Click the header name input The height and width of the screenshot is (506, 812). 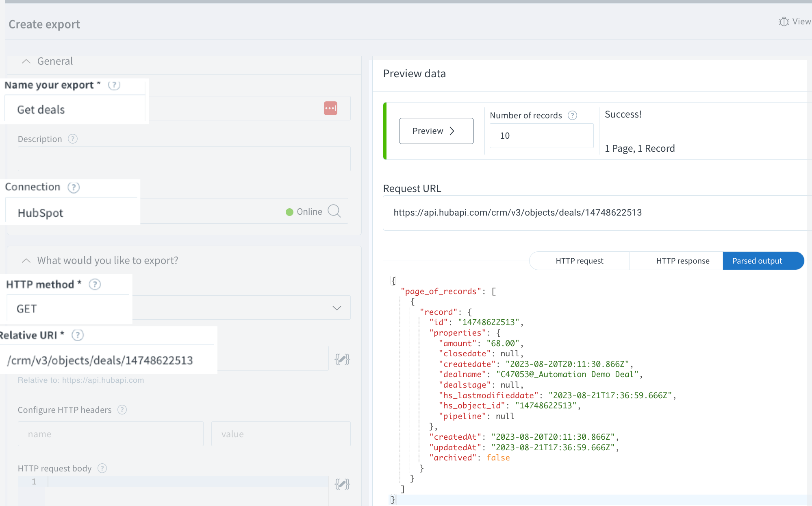111,434
